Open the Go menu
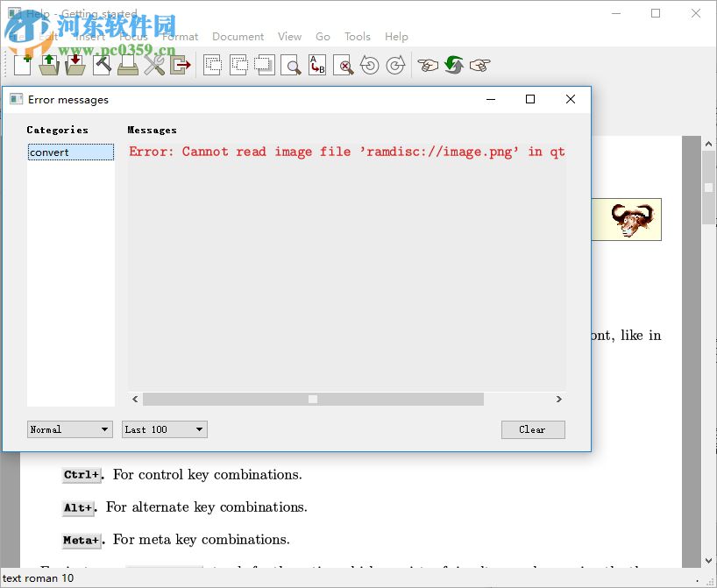The image size is (717, 588). [323, 37]
